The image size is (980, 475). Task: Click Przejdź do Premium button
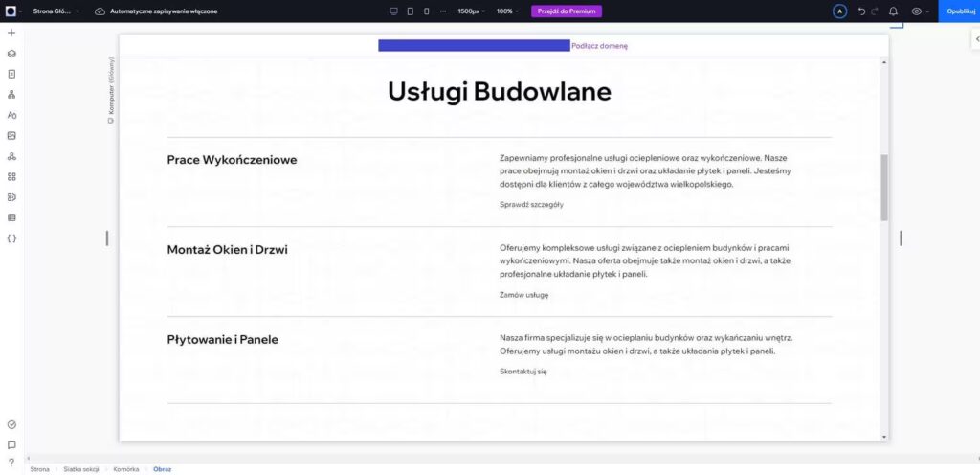(x=567, y=11)
